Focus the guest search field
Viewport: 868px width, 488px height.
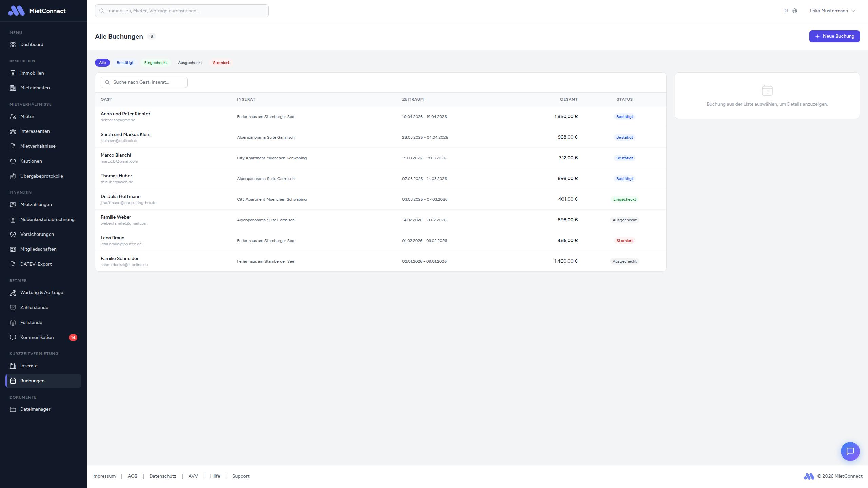coord(146,82)
